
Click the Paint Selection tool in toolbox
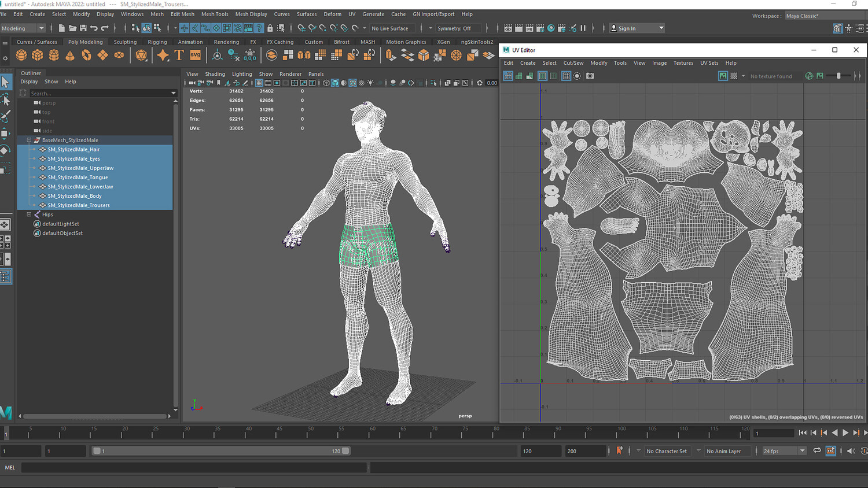[6, 116]
